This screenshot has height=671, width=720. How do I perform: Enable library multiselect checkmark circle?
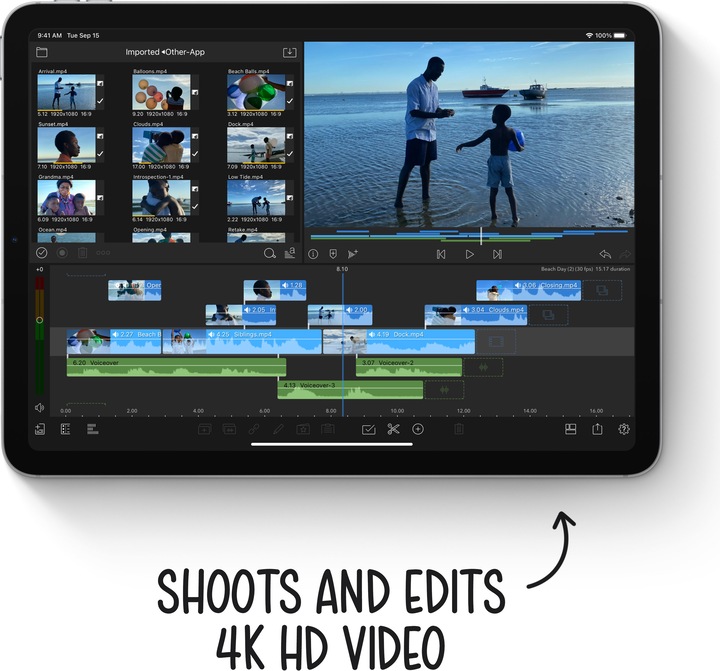(42, 253)
